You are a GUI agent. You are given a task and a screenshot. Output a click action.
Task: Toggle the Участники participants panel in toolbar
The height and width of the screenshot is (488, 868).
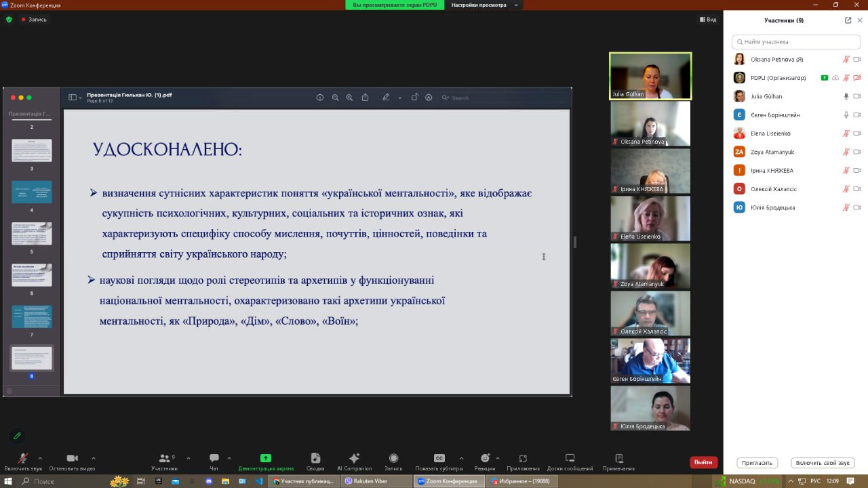click(x=164, y=462)
